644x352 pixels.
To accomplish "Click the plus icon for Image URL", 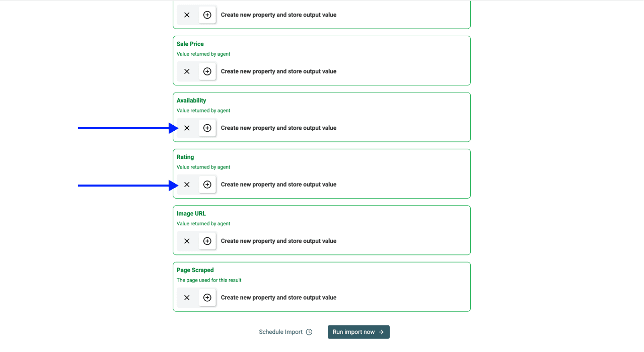I will tap(207, 241).
